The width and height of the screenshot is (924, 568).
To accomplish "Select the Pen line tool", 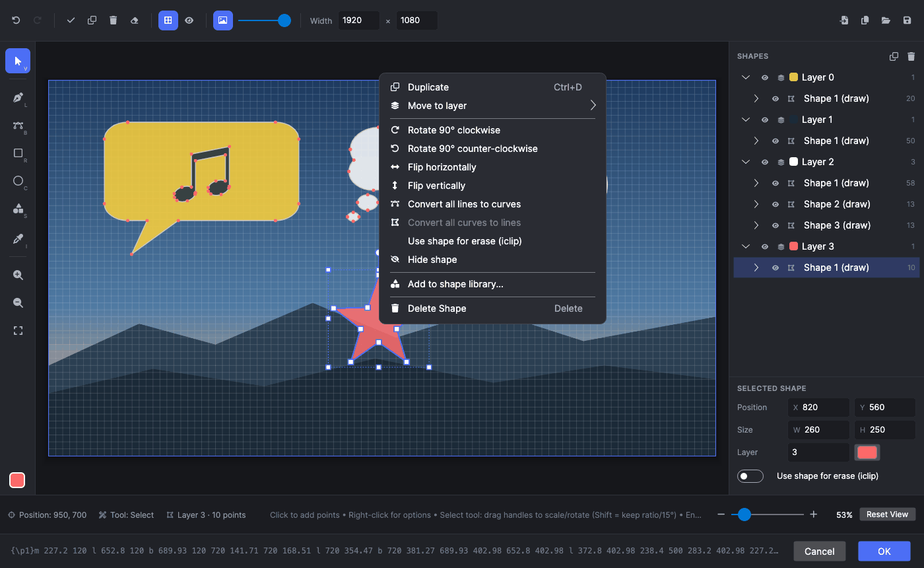I will pyautogui.click(x=18, y=98).
